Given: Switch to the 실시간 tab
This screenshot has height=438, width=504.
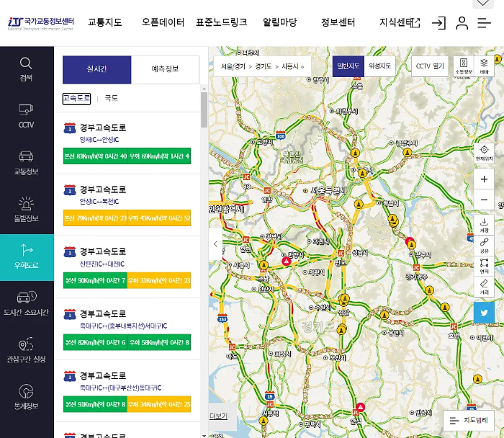Looking at the screenshot, I should 96,69.
